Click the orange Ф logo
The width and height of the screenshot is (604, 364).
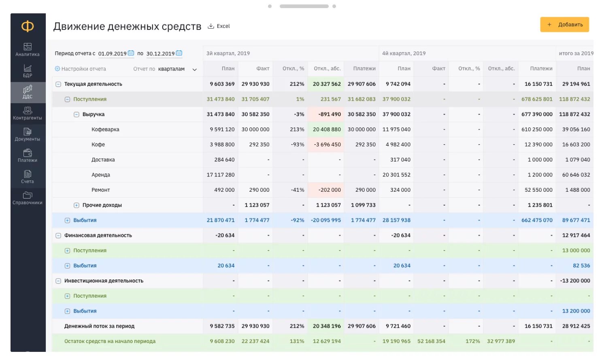point(28,26)
